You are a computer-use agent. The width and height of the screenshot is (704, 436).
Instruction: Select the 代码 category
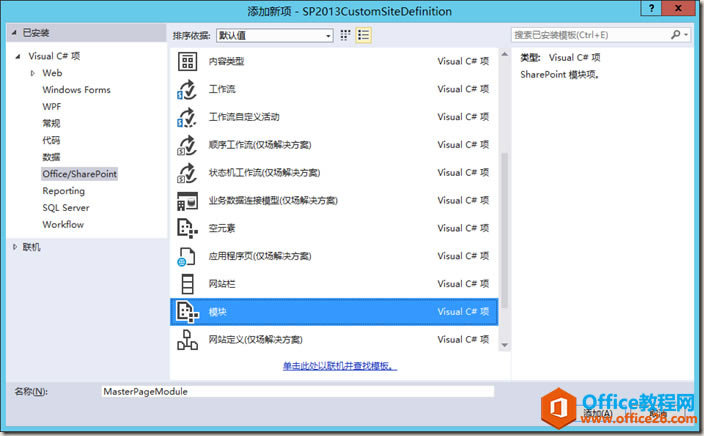(x=51, y=141)
